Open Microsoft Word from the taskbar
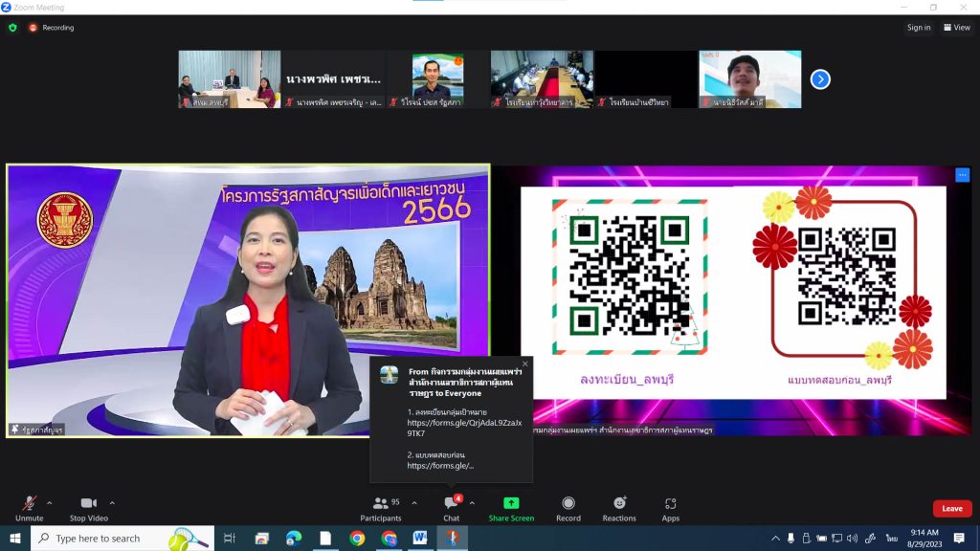980x551 pixels. point(420,539)
